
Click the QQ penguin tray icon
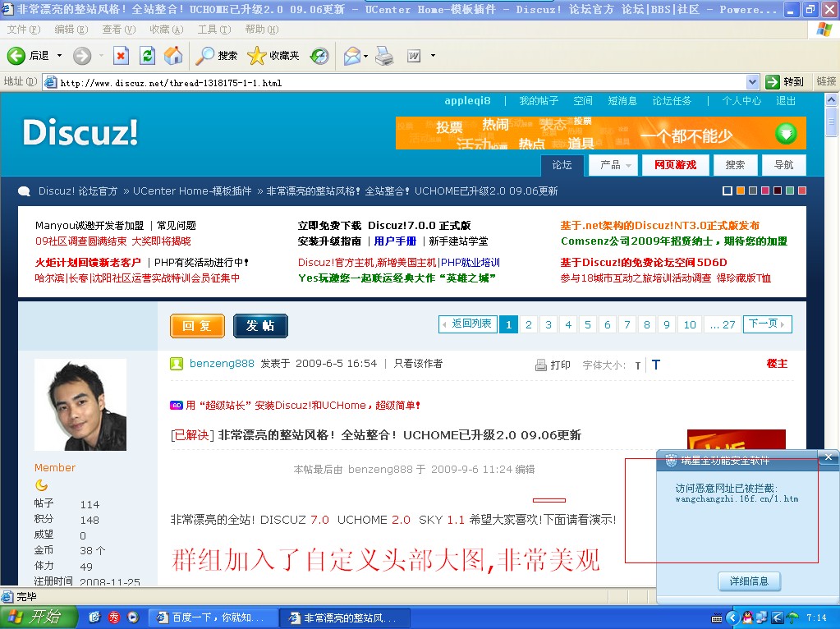747,618
